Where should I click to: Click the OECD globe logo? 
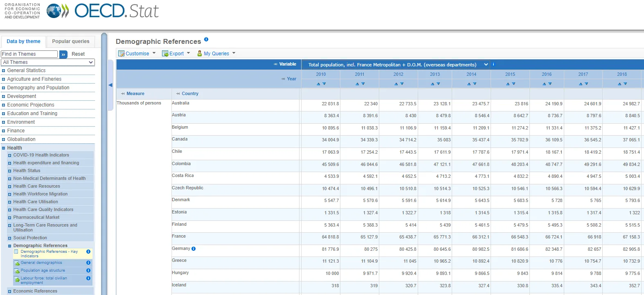[x=54, y=11]
